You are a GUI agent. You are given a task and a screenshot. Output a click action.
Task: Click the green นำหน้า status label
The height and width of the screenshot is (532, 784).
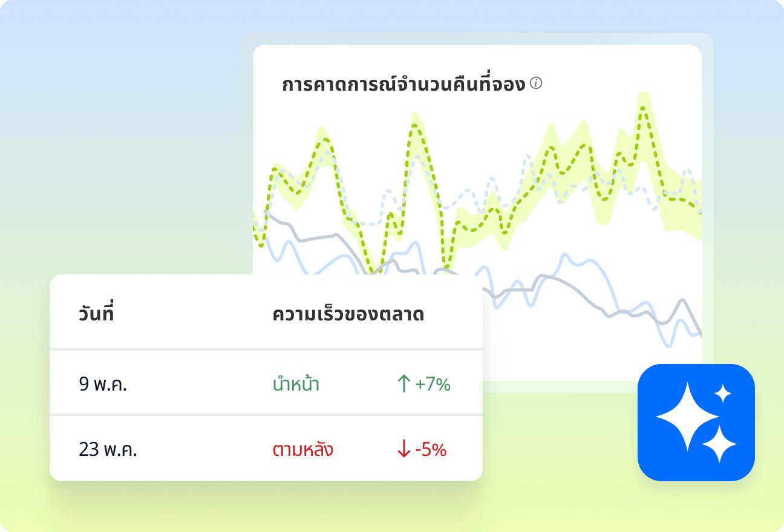tap(296, 384)
